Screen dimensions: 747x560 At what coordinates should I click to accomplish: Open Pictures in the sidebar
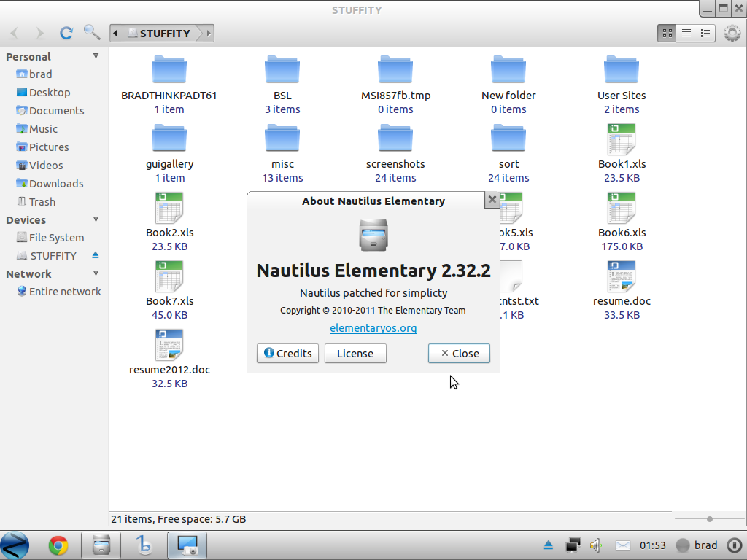(42, 147)
